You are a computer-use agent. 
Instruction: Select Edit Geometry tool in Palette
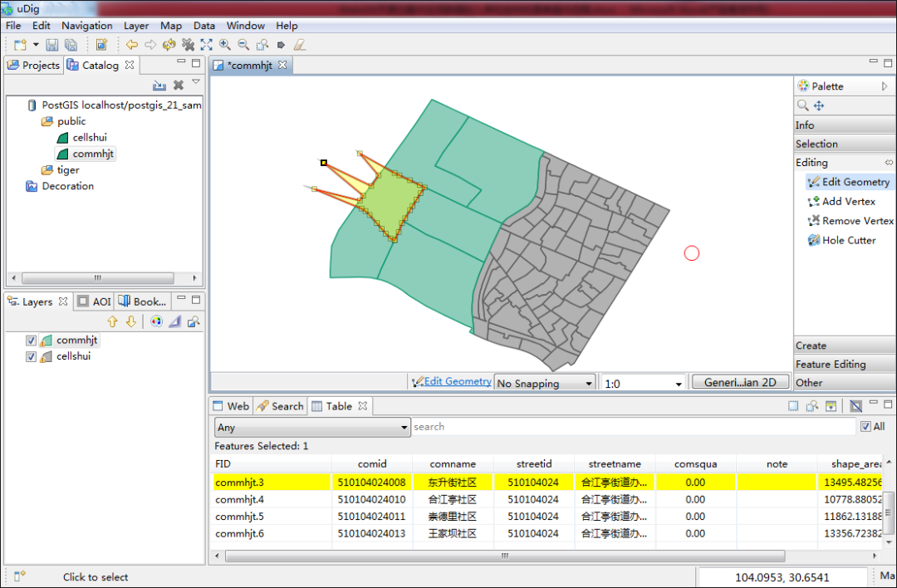point(849,182)
